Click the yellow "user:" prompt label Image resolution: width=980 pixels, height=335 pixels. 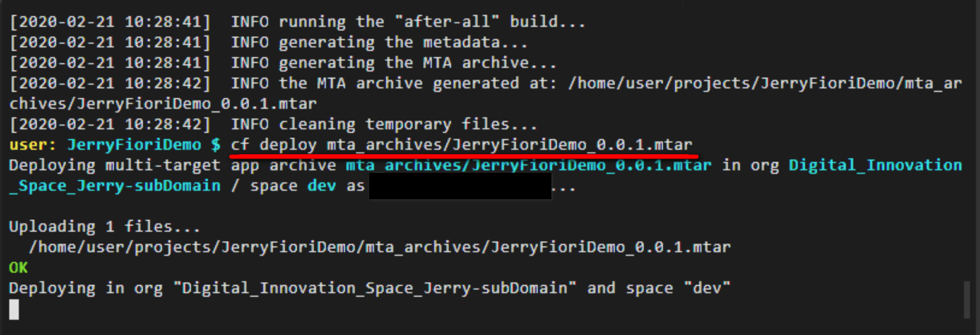coord(33,145)
